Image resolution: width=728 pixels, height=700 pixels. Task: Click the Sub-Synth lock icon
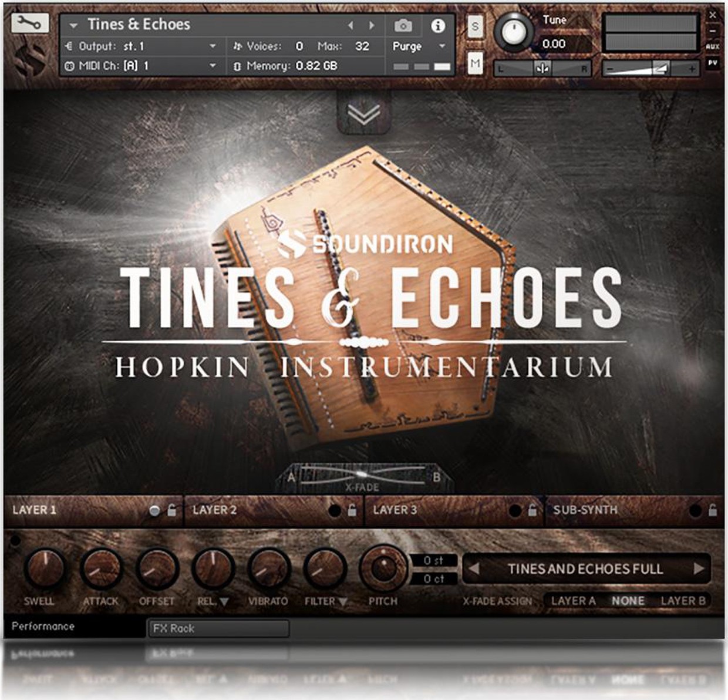pyautogui.click(x=712, y=510)
